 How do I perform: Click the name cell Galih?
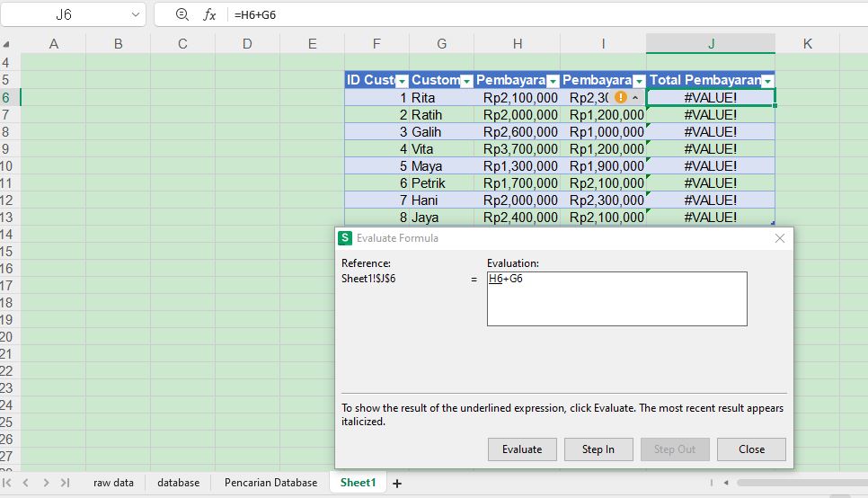[442, 132]
